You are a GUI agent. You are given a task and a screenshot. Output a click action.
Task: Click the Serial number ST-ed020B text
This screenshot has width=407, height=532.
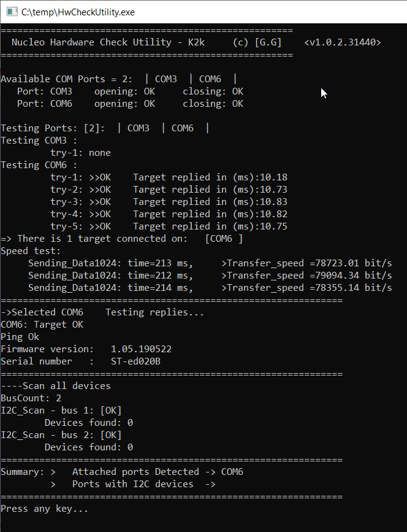click(81, 361)
